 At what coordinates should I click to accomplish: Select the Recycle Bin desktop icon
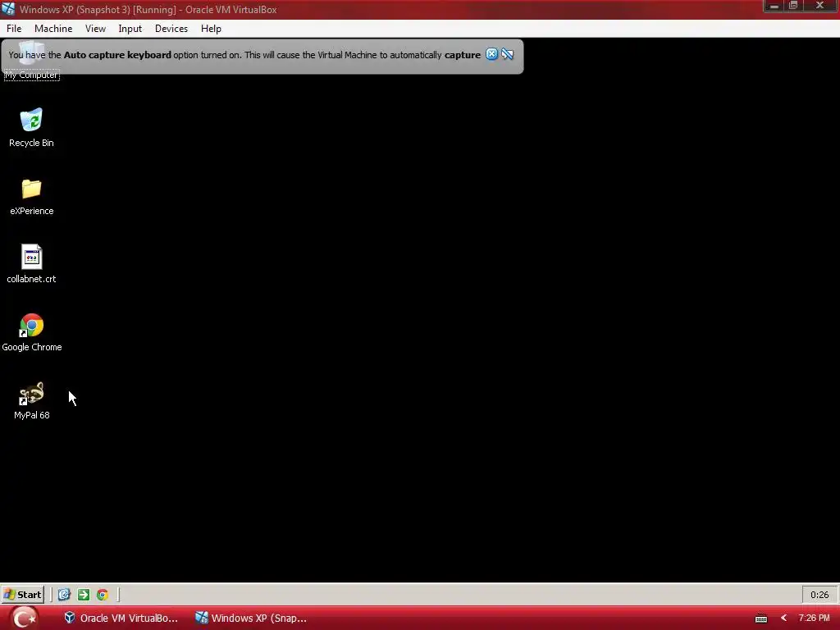[x=31, y=127]
